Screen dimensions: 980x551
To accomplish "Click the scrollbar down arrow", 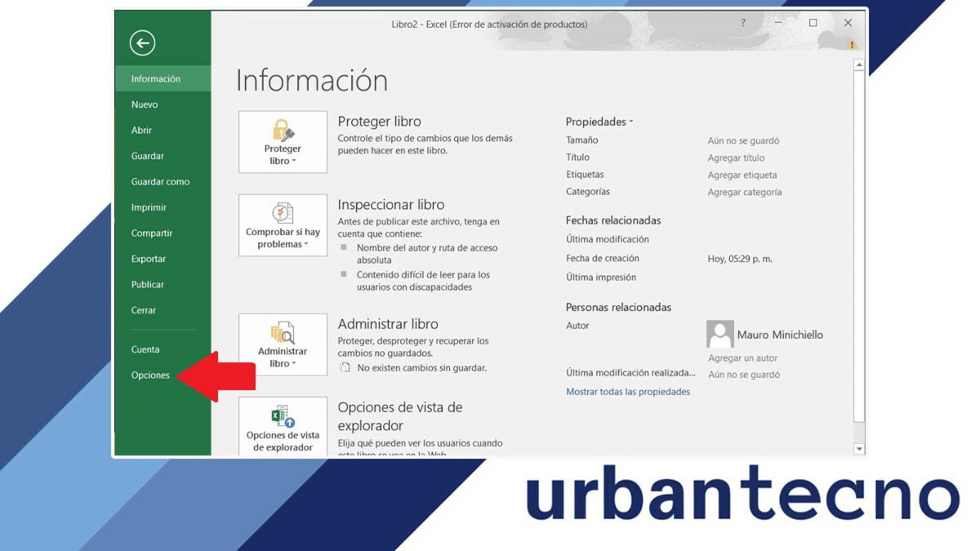I will tap(859, 449).
